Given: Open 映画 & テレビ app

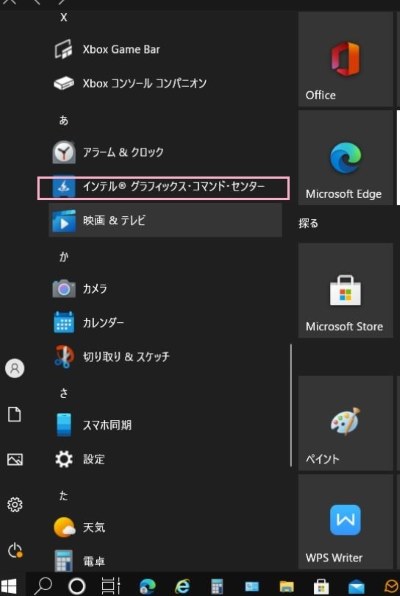Looking at the screenshot, I should click(x=165, y=220).
